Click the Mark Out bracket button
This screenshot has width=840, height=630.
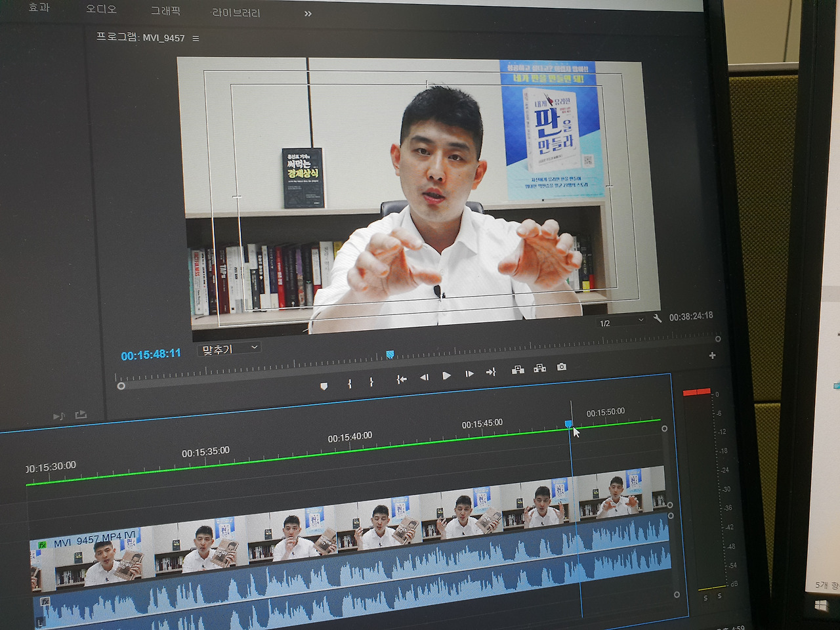coord(371,381)
